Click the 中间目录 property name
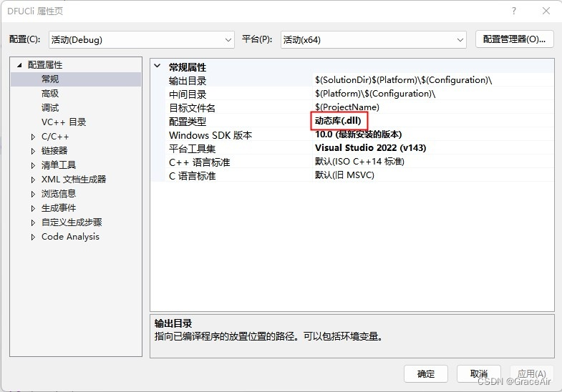 [x=188, y=94]
